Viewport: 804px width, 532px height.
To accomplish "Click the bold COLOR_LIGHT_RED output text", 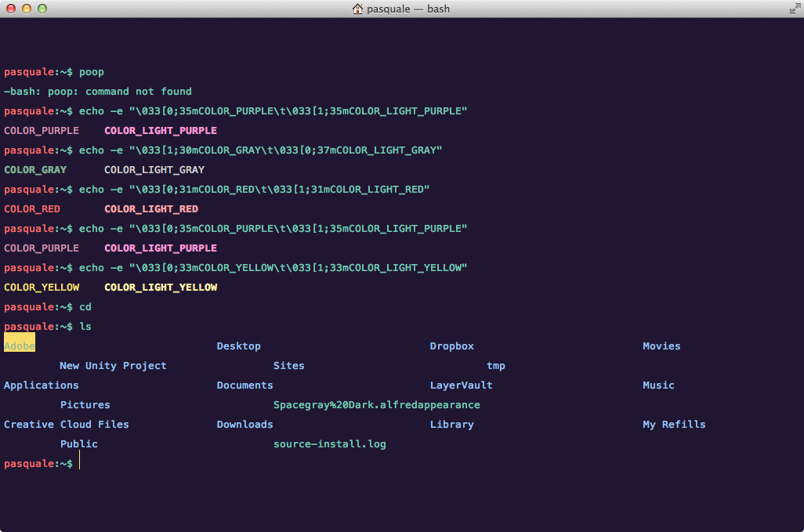I will click(x=151, y=209).
